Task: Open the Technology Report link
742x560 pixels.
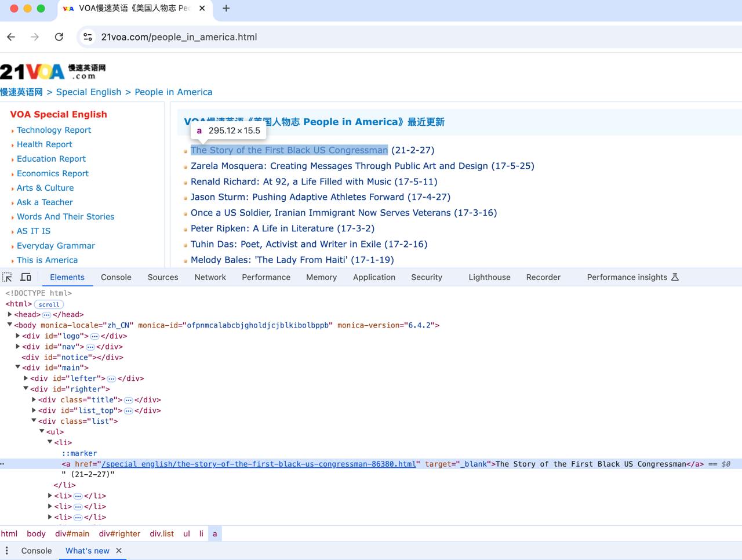Action: [x=54, y=130]
